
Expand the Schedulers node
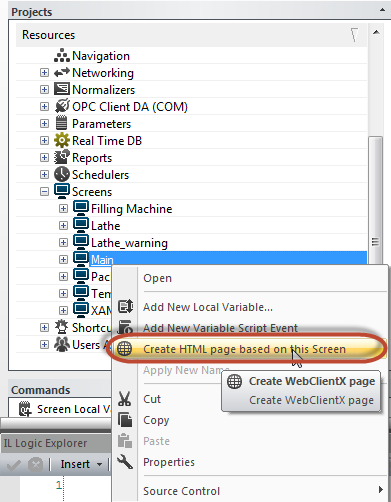click(44, 174)
